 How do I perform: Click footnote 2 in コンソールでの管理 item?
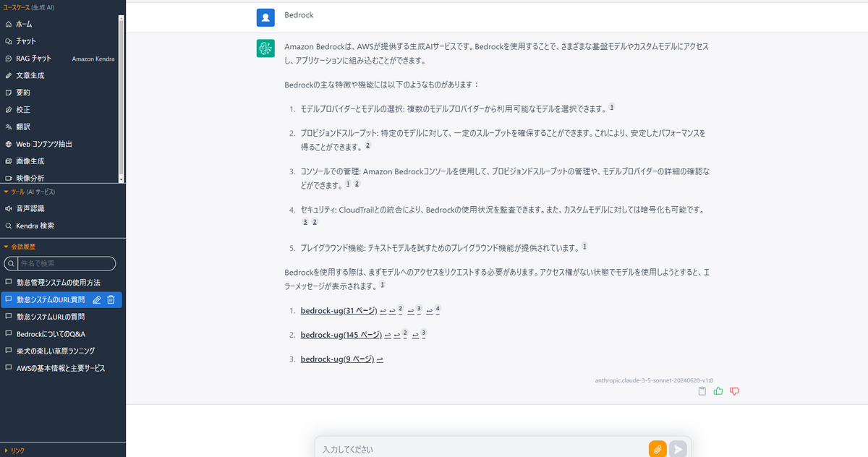point(357,184)
